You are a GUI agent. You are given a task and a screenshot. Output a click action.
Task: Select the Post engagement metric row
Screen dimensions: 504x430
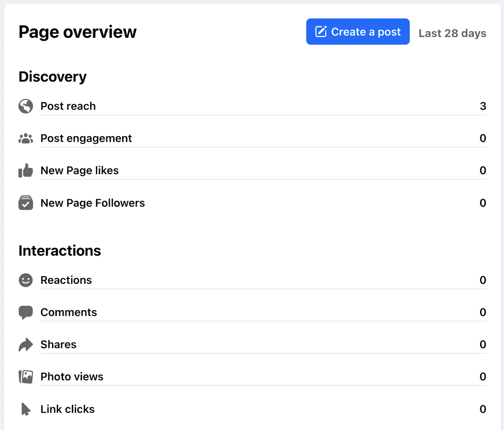(x=220, y=138)
